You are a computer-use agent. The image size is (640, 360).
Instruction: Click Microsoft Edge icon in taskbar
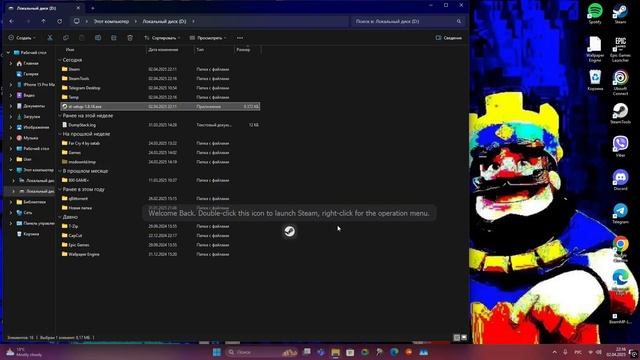[394, 352]
